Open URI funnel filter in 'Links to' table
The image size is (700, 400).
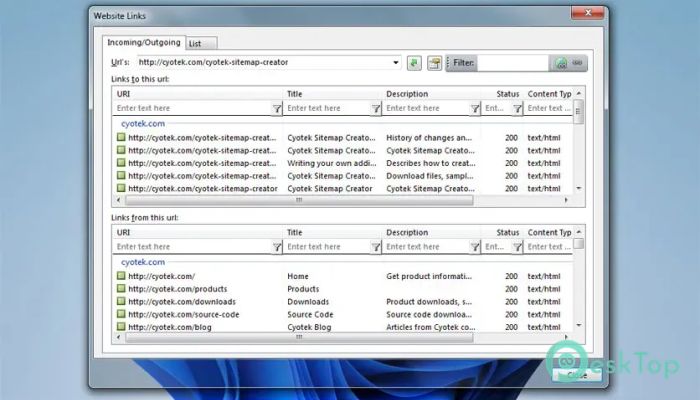pos(277,108)
